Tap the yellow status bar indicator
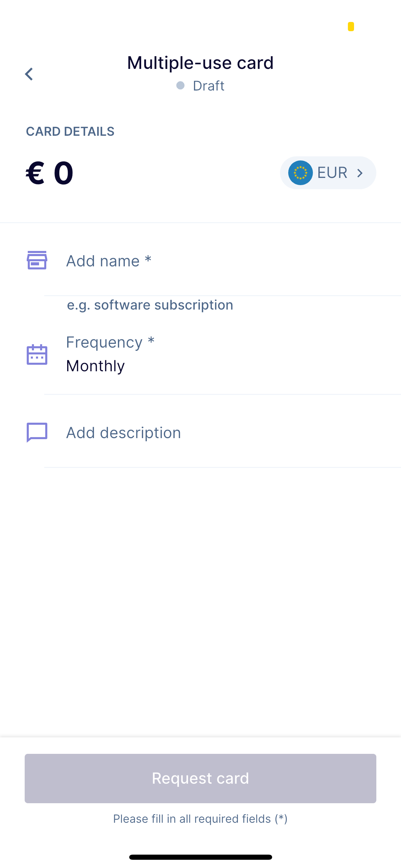Image resolution: width=401 pixels, height=868 pixels. tap(351, 27)
